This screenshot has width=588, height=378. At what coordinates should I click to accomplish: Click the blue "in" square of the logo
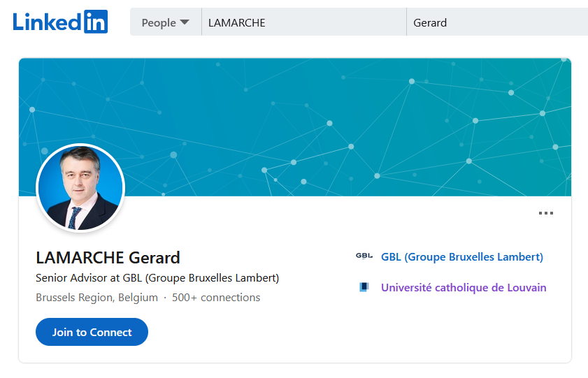96,22
